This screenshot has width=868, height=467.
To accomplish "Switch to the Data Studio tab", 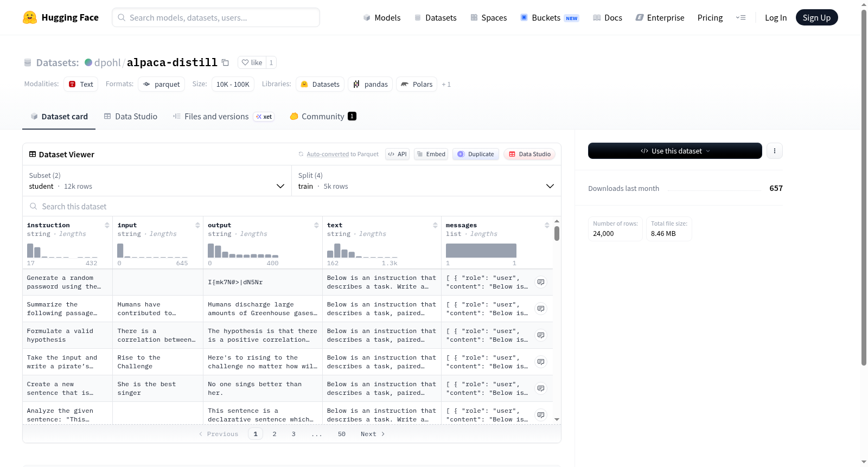I will click(131, 117).
